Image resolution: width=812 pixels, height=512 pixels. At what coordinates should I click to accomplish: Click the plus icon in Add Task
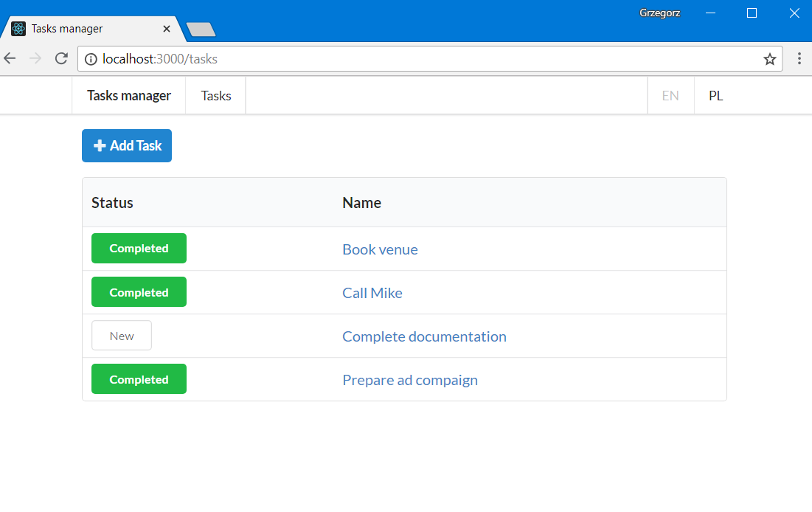point(100,145)
